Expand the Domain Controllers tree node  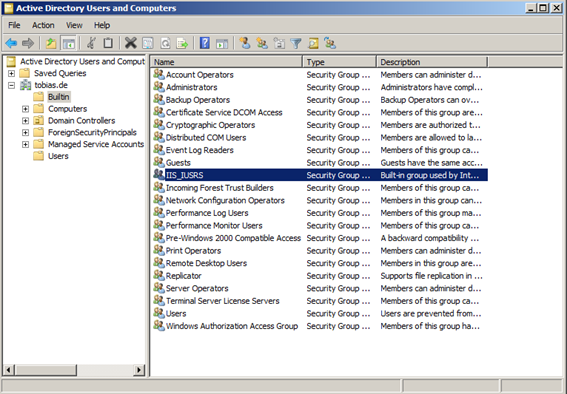pyautogui.click(x=25, y=121)
